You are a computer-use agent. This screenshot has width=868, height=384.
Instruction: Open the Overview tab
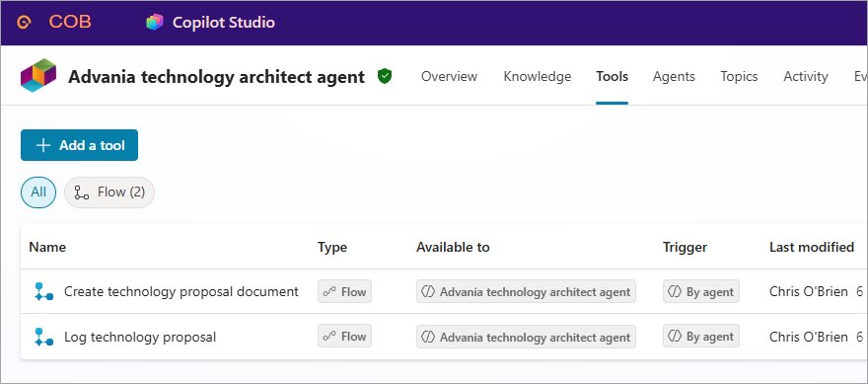pyautogui.click(x=449, y=76)
